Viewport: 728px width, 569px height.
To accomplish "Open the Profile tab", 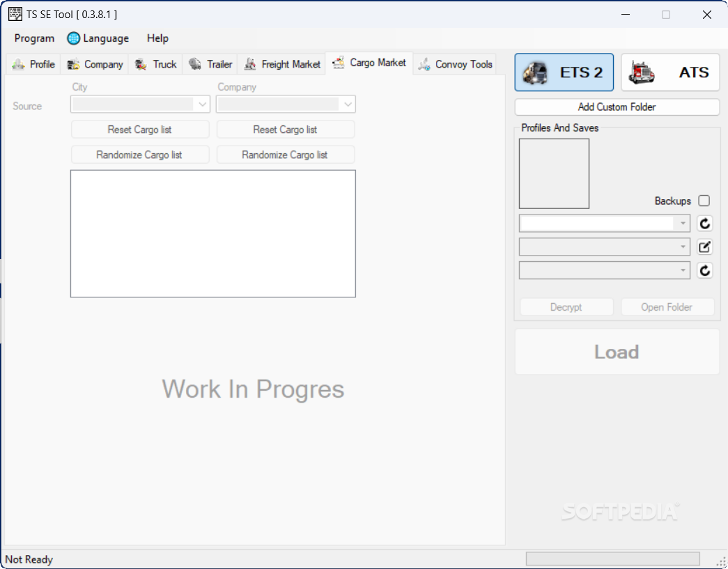I will click(33, 64).
